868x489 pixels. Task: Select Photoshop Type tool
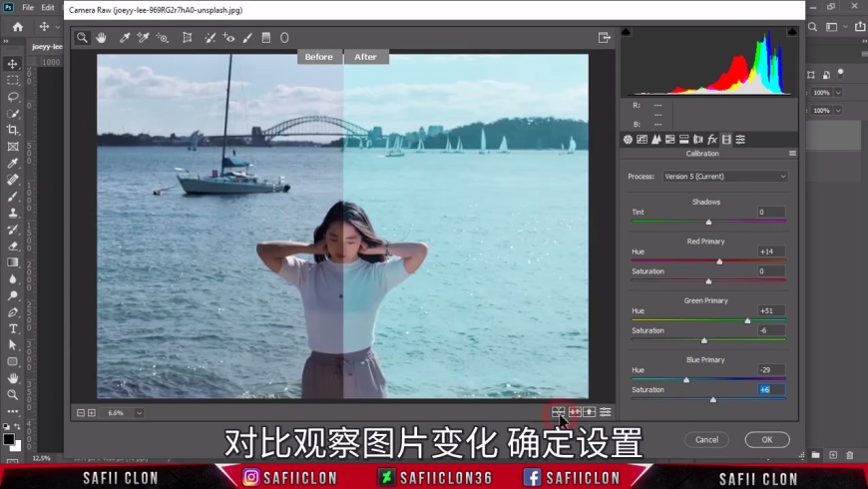(x=13, y=329)
